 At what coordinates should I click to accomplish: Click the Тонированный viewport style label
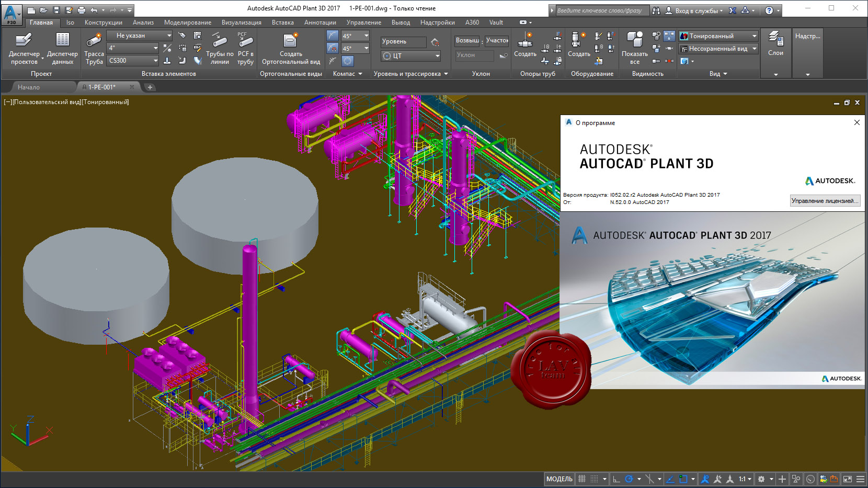105,102
